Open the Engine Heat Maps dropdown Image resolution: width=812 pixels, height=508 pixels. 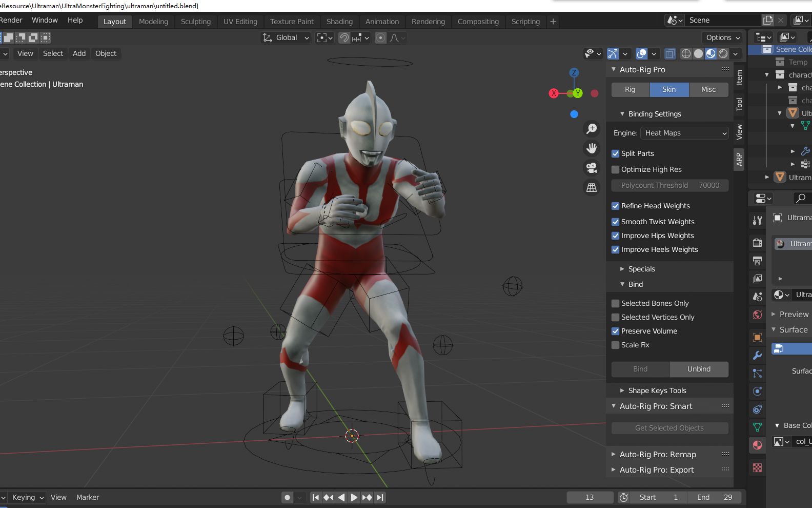(684, 133)
